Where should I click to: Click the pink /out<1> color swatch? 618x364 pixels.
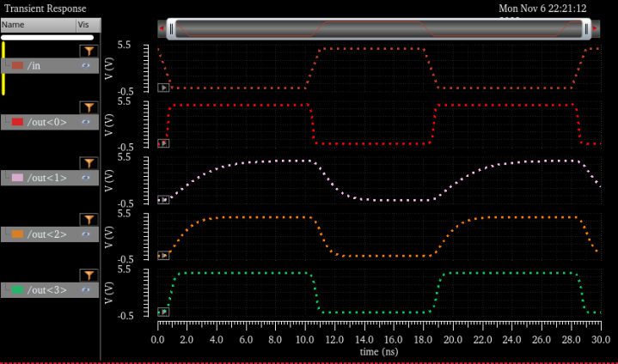point(17,178)
